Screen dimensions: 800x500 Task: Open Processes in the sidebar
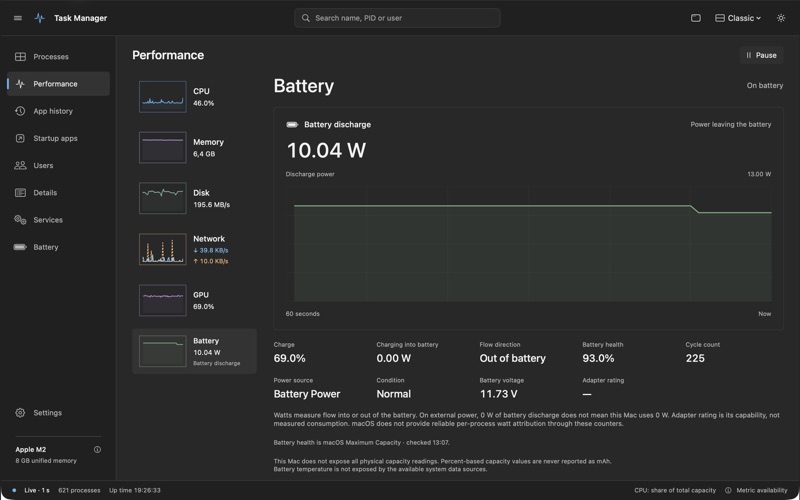(58, 57)
